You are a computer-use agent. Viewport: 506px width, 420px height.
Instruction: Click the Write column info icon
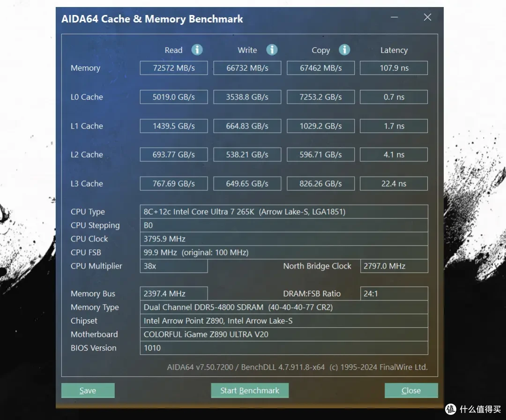point(272,50)
